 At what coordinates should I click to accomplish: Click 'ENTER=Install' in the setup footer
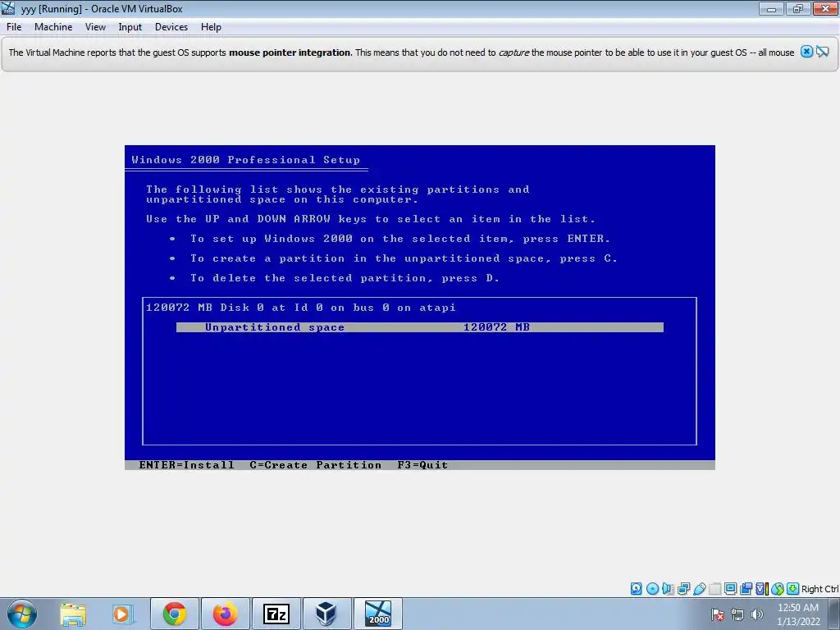tap(186, 465)
